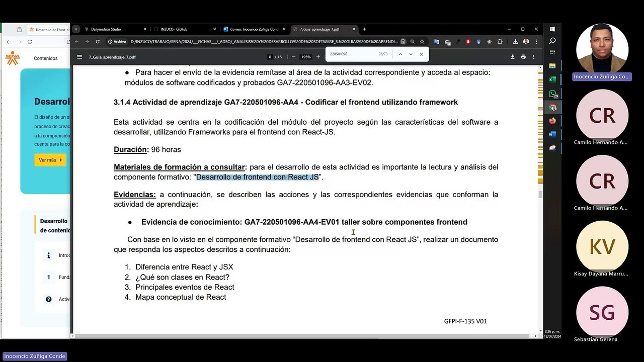Click the highlighted text Desarrollo de frontend con React JS
The width and height of the screenshot is (644, 362).
(258, 177)
